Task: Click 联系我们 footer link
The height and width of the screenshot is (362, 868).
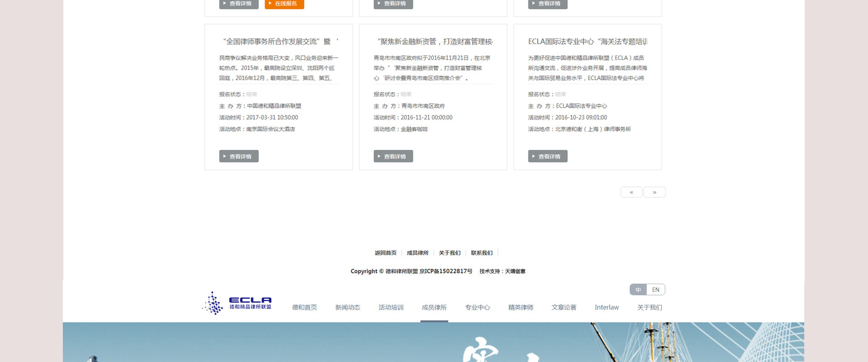Action: (x=481, y=253)
